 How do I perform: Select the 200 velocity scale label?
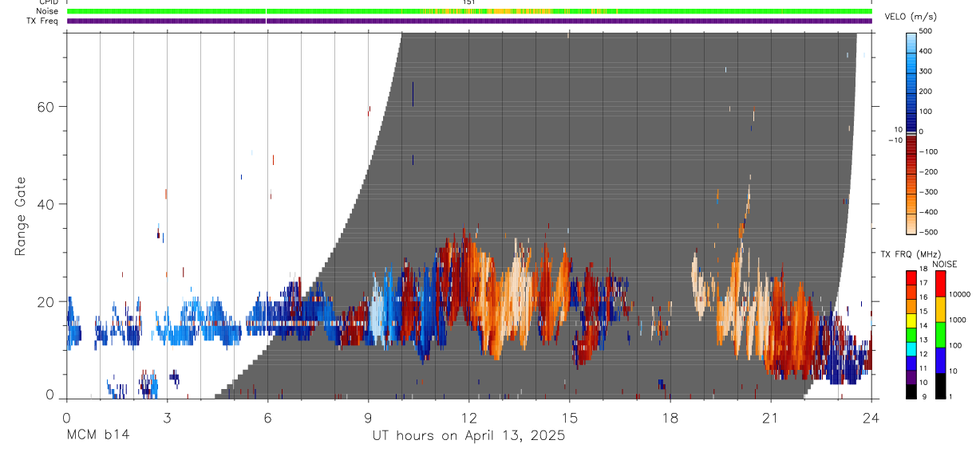[927, 92]
